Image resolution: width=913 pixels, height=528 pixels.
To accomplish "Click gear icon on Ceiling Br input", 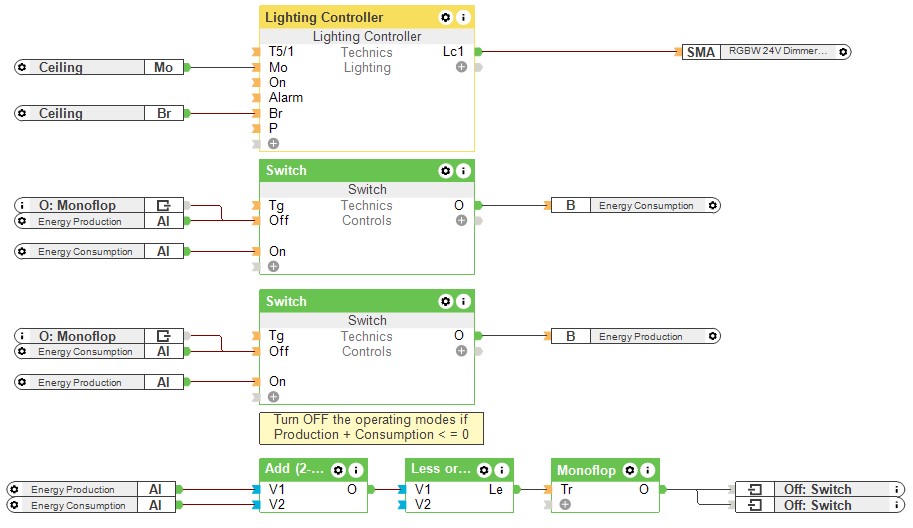I will [23, 113].
